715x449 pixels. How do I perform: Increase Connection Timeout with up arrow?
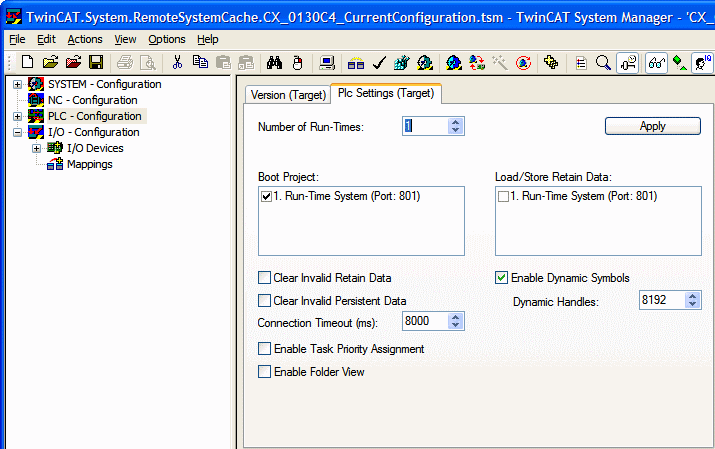455,317
